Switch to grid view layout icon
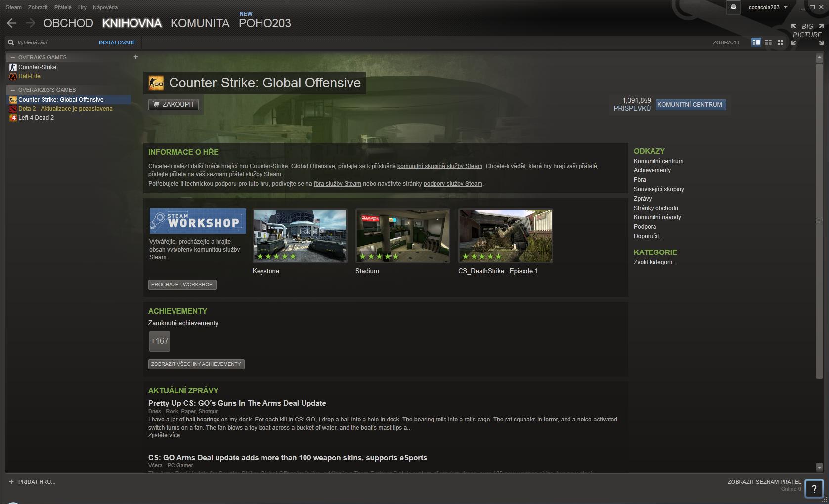This screenshot has height=504, width=829. point(780,42)
